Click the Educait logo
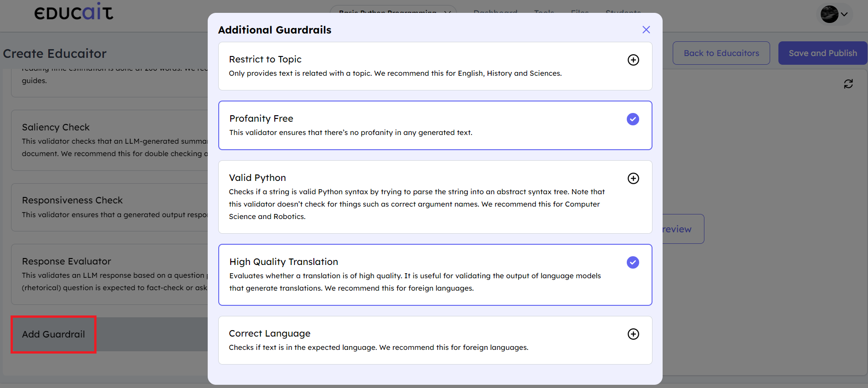 74,12
